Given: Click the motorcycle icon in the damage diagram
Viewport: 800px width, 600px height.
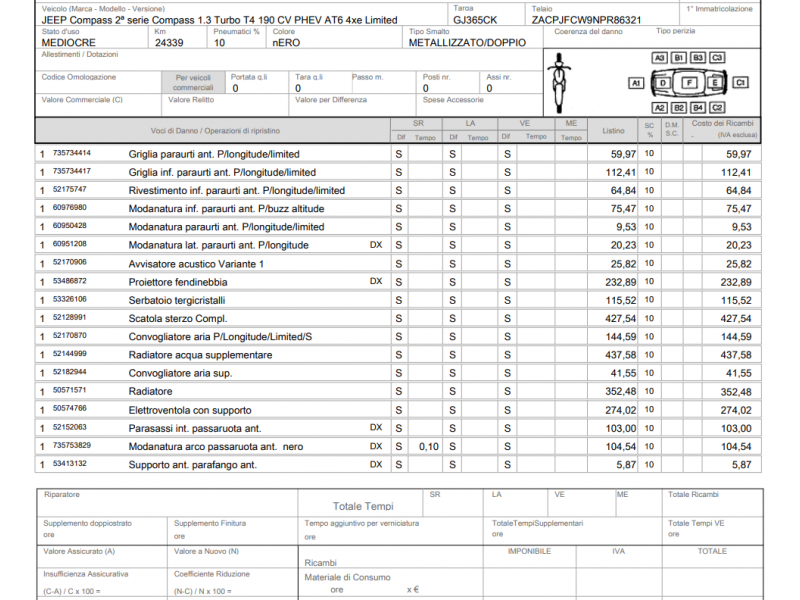Looking at the screenshot, I should pyautogui.click(x=559, y=83).
